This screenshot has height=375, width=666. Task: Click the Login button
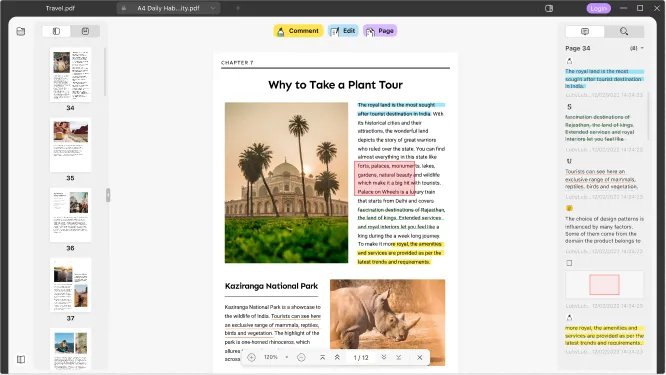coord(598,8)
